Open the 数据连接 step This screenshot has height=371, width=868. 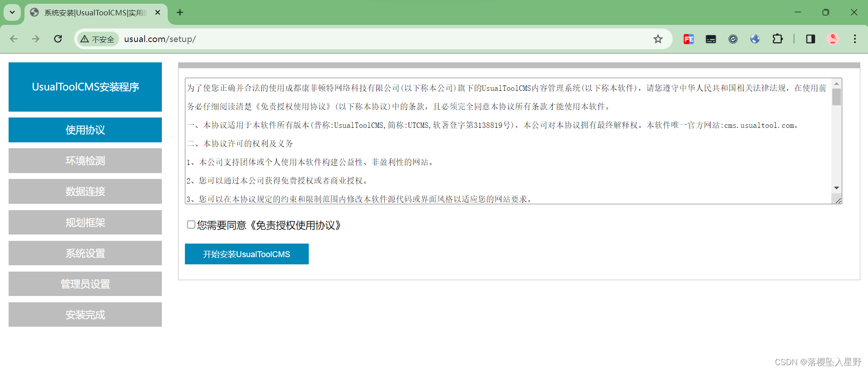click(x=85, y=192)
